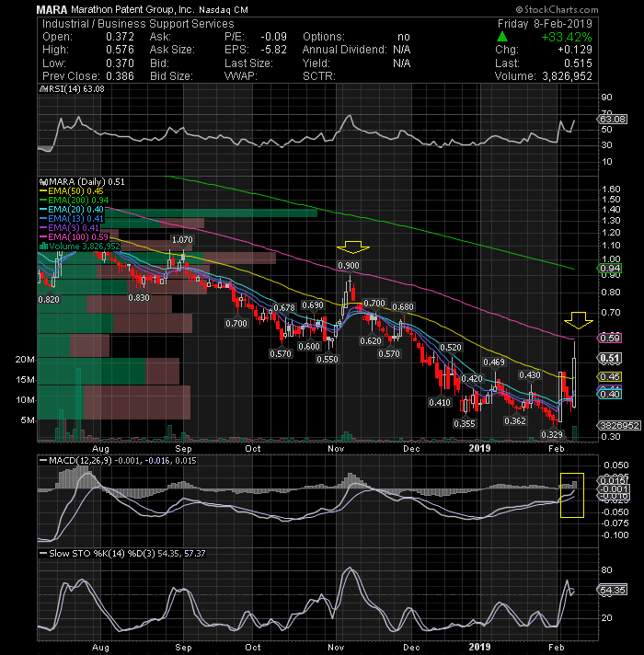Click the 0.355 price label
Screen dimensions: 644x655
coord(465,423)
